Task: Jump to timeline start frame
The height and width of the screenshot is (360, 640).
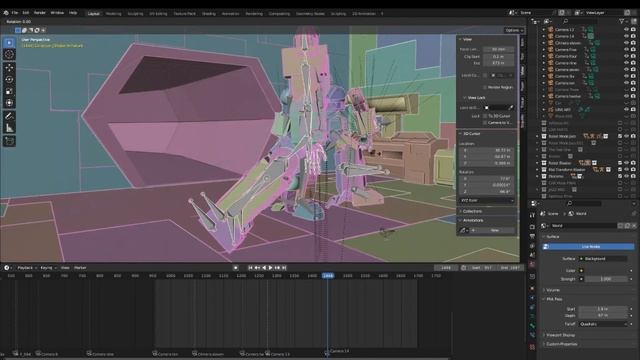Action: click(x=251, y=268)
